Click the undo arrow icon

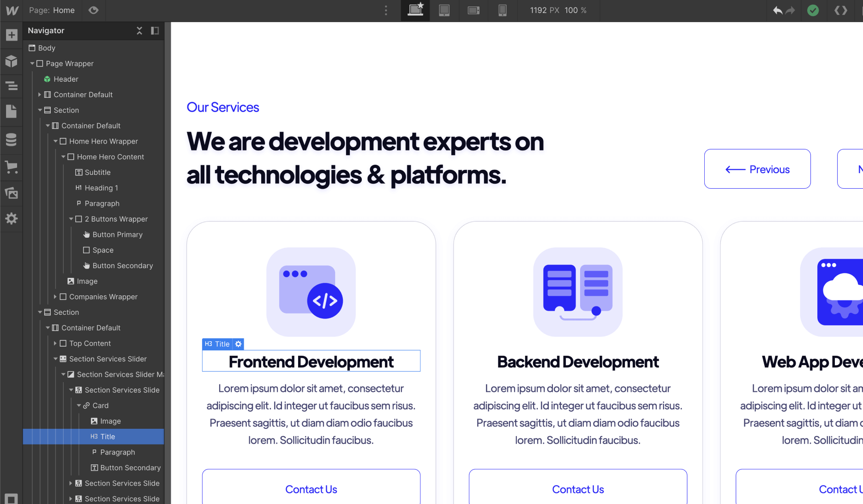[x=777, y=10]
